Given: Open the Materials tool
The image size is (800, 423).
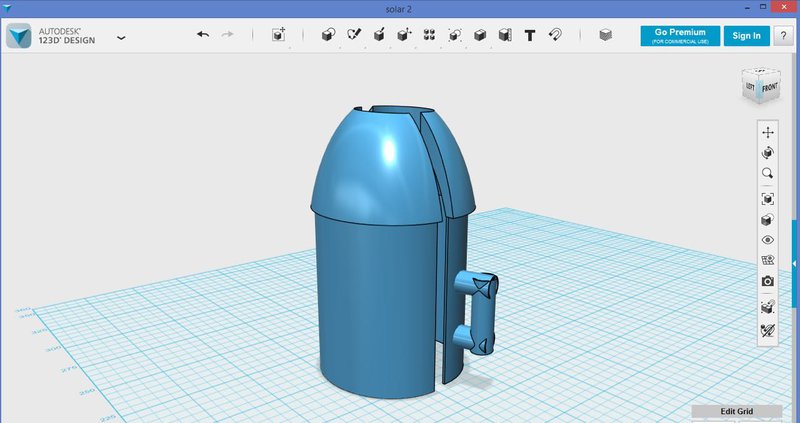Looking at the screenshot, I should click(604, 35).
